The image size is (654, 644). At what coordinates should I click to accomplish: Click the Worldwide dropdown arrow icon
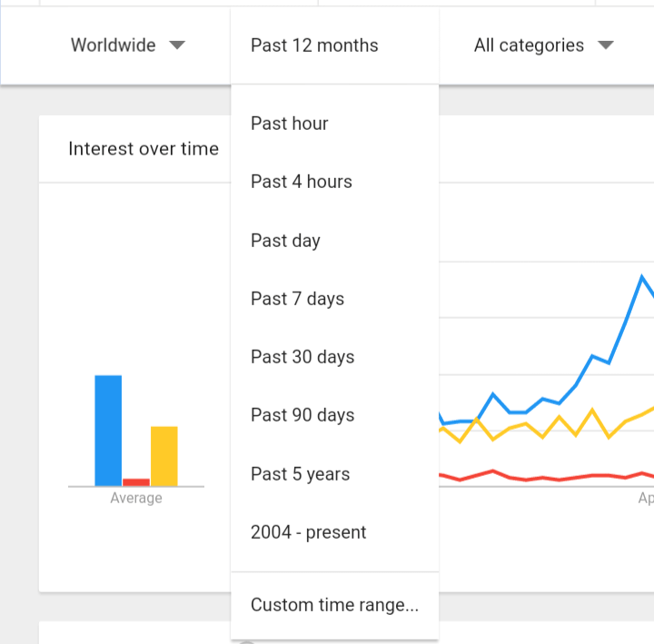pyautogui.click(x=177, y=45)
